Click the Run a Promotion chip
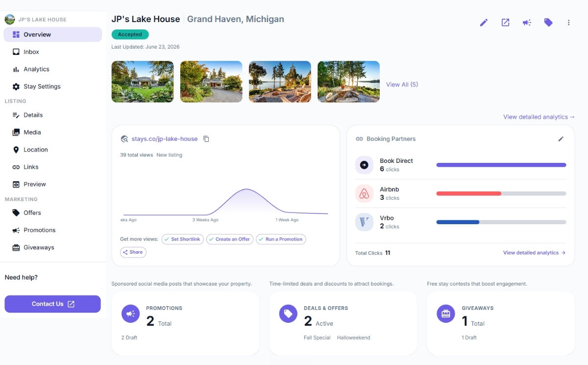This screenshot has height=365, width=588. [x=281, y=239]
